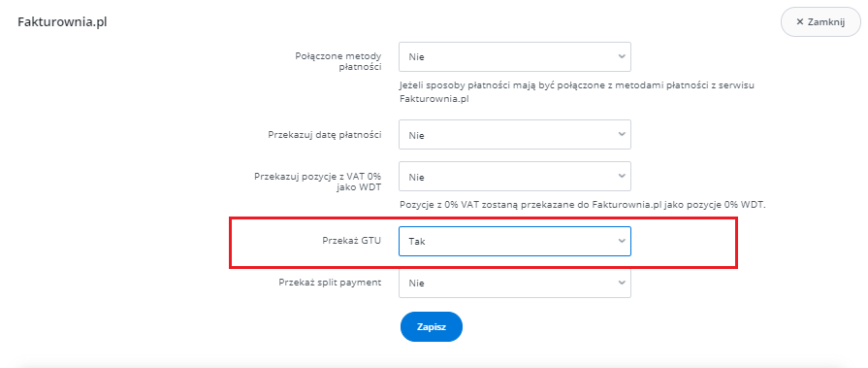Click the chevron arrow of Przekazuj datę płatności
The width and height of the screenshot is (868, 368).
point(622,135)
